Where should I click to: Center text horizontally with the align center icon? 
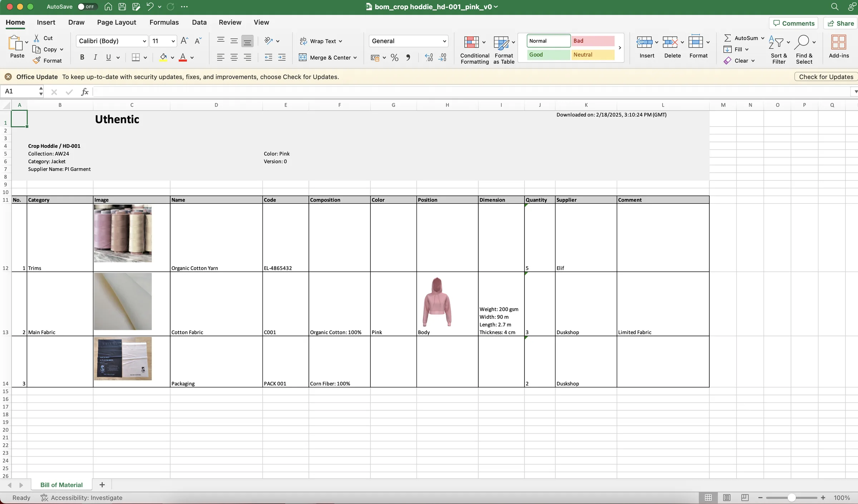234,57
